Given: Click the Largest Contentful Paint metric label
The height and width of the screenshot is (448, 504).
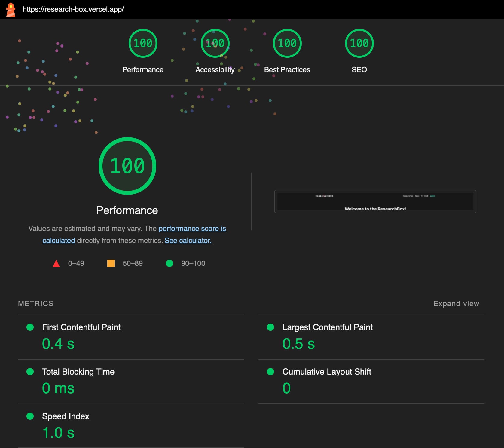Looking at the screenshot, I should point(328,327).
